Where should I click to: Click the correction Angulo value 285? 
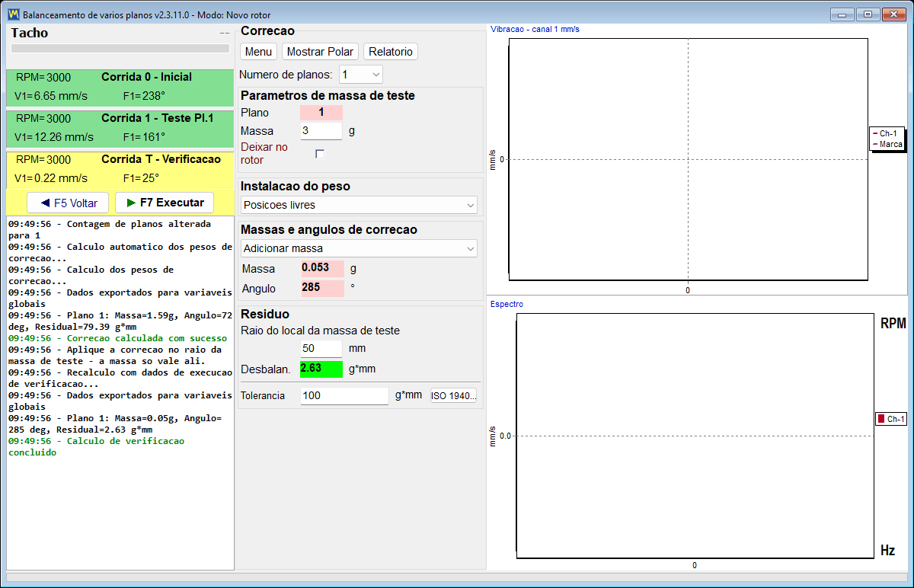click(321, 289)
